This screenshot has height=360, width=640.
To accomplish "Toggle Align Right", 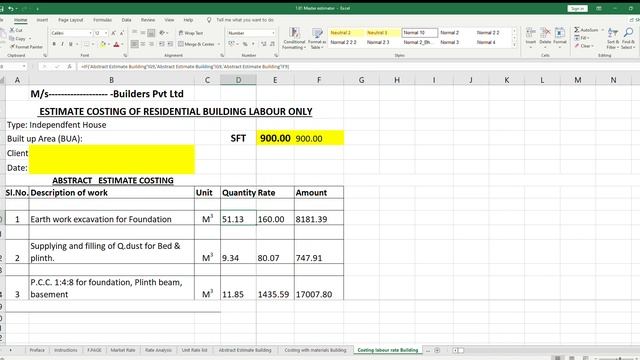I will coord(151,44).
